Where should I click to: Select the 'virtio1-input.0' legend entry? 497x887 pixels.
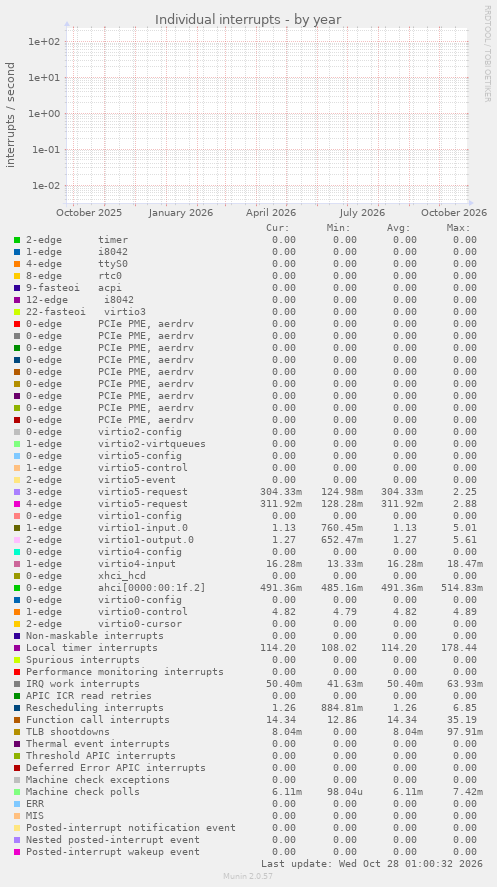click(107, 528)
